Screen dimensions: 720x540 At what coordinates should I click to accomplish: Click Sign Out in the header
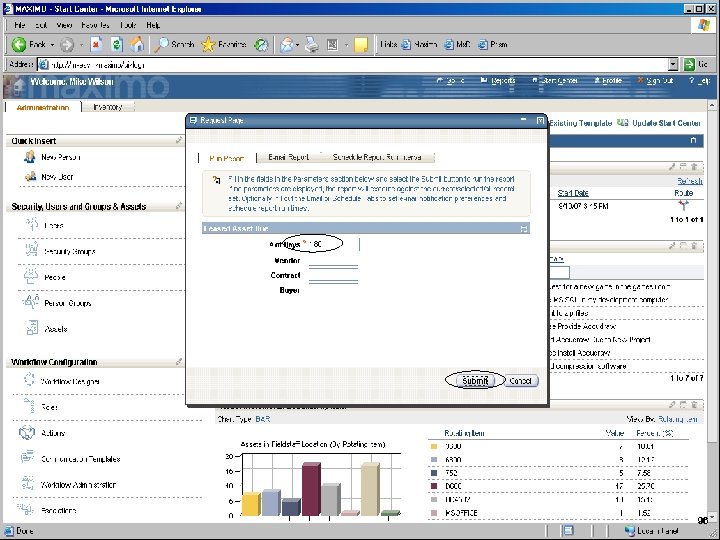pos(655,81)
